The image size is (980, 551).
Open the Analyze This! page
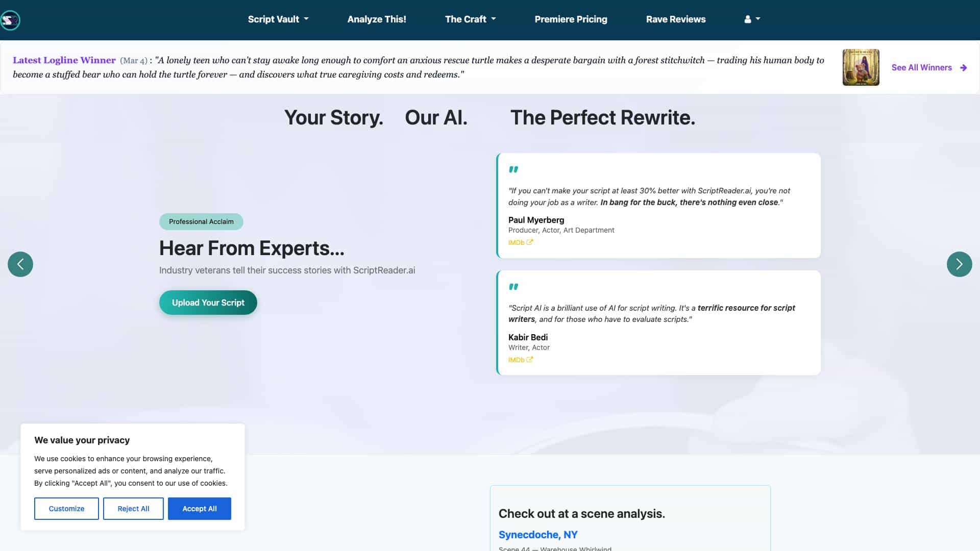[377, 19]
